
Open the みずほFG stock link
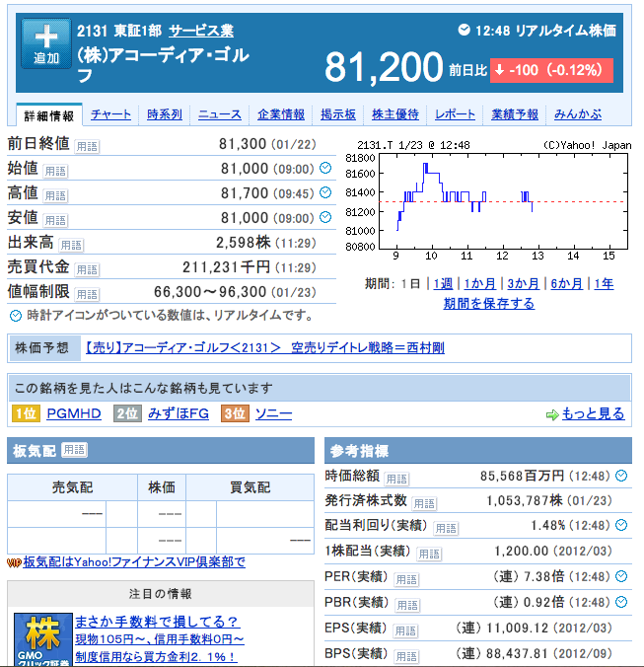point(179,413)
